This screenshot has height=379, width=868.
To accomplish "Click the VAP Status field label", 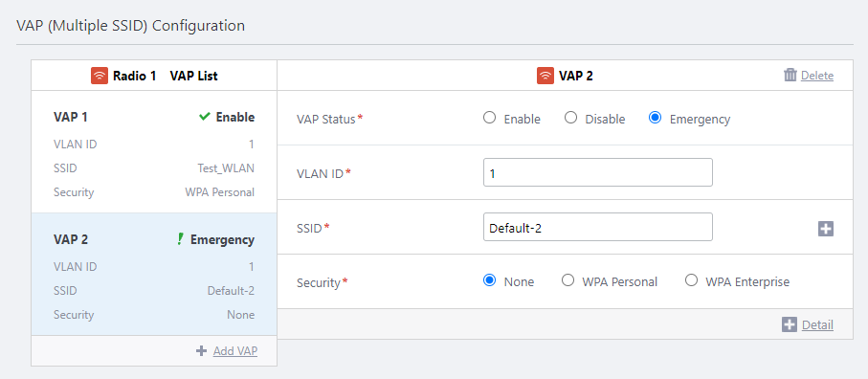I will pyautogui.click(x=326, y=119).
